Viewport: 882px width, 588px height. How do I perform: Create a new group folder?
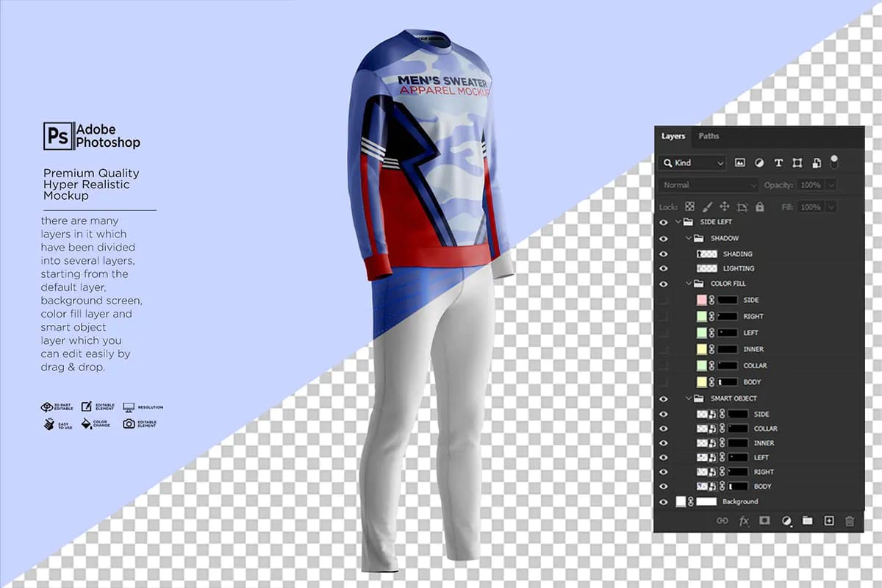(808, 520)
